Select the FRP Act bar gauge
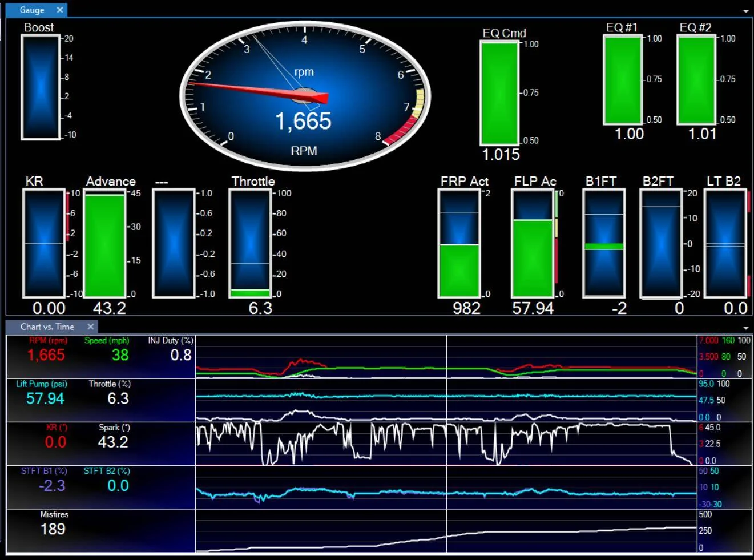 pos(459,244)
